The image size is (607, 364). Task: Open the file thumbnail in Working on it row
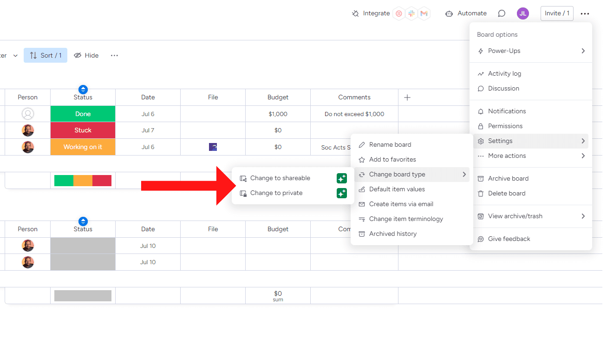(x=213, y=147)
